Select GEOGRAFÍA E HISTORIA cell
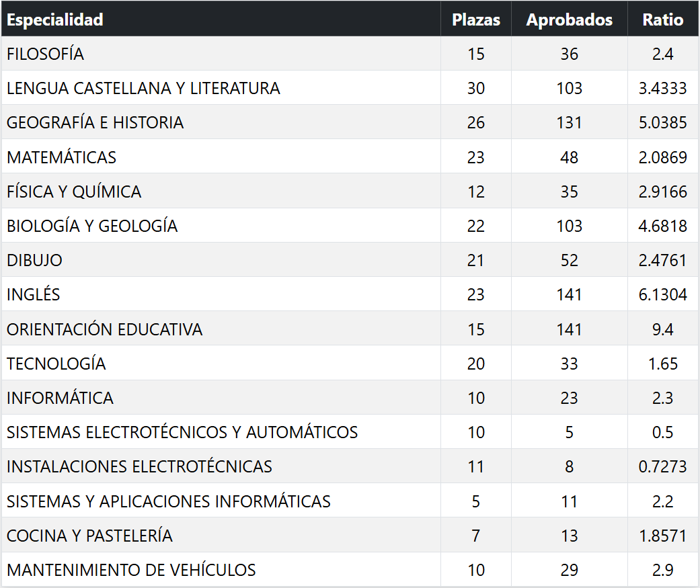This screenshot has width=700, height=588. pyautogui.click(x=95, y=122)
